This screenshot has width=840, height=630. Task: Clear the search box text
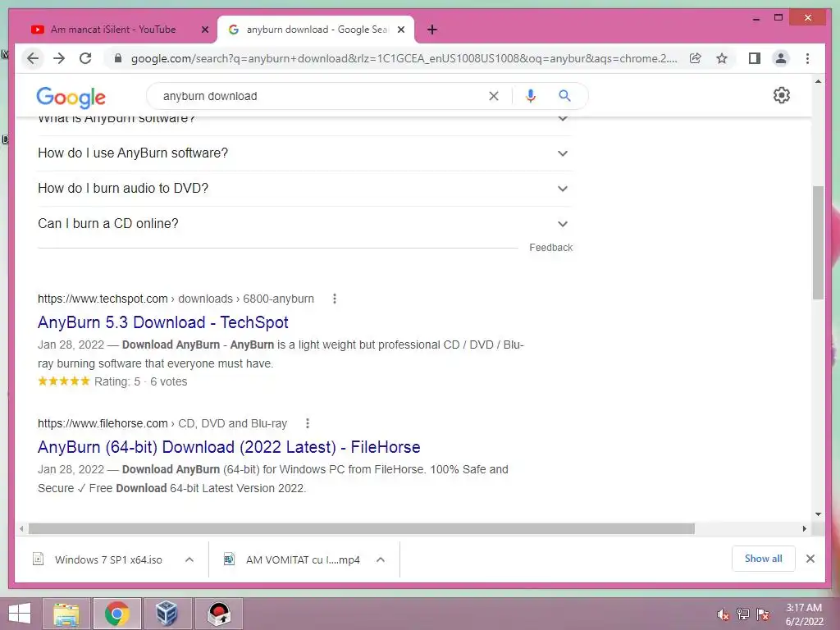click(x=493, y=96)
